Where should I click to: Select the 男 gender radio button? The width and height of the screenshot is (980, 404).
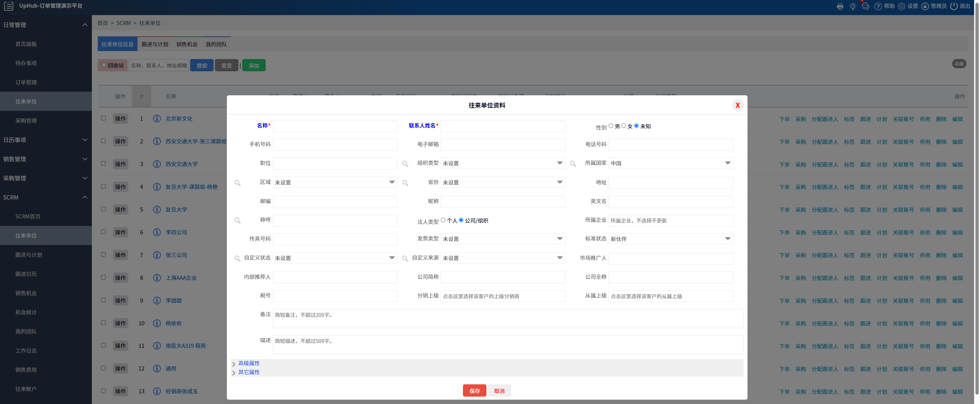611,126
